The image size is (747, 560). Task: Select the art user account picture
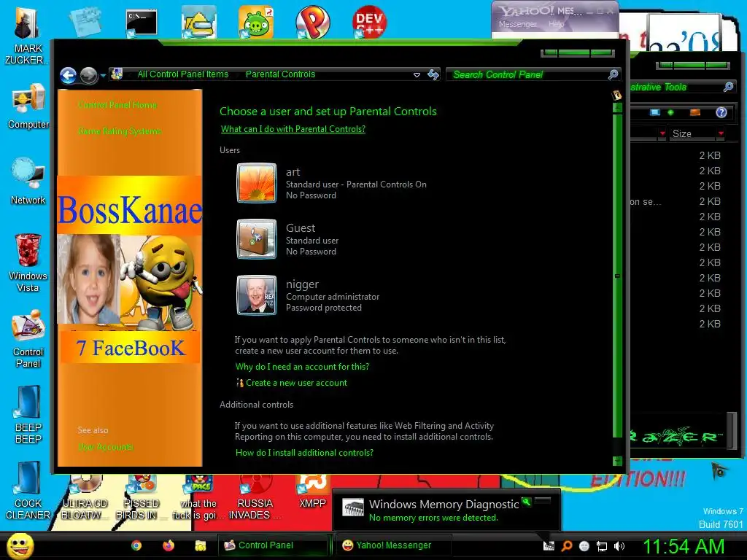pos(256,183)
